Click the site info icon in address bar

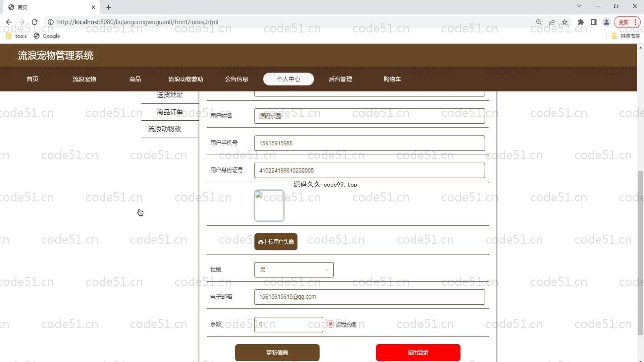(x=51, y=22)
